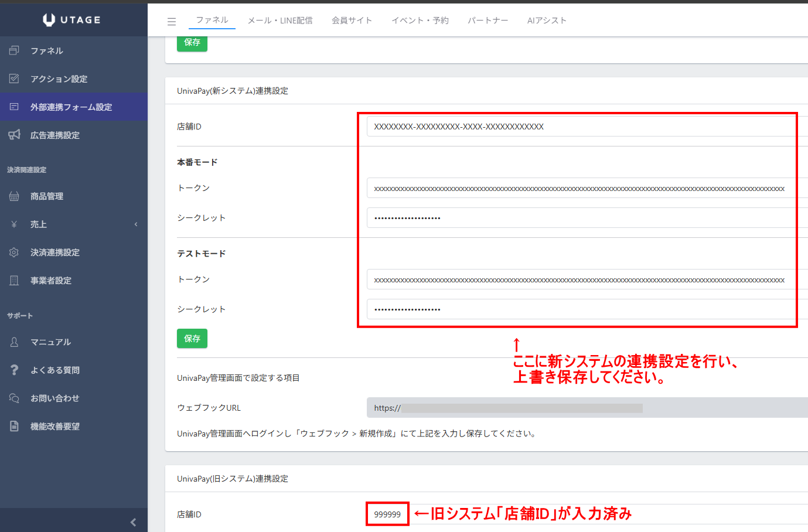Open the 会員サイト tab
This screenshot has width=808, height=532.
pyautogui.click(x=352, y=21)
